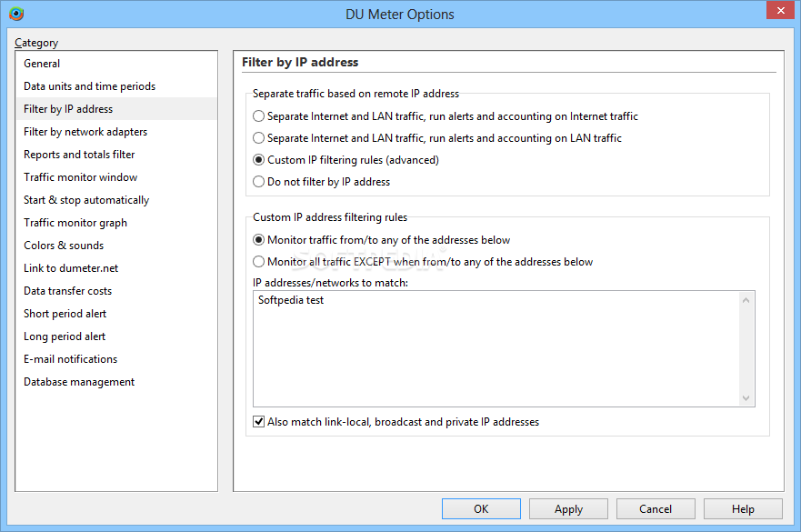This screenshot has height=532, width=801.
Task: Open the General category
Action: coord(116,64)
